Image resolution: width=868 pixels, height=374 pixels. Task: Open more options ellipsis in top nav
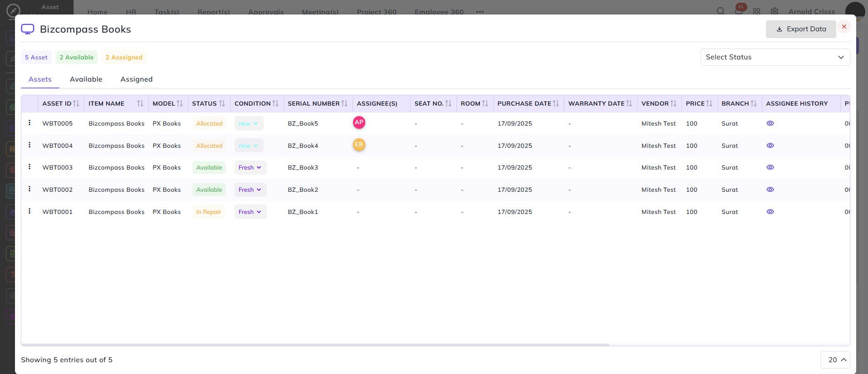click(480, 12)
